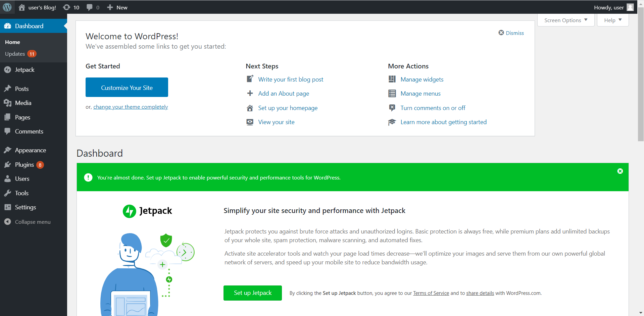The height and width of the screenshot is (316, 644).
Task: Open the Plugins menu item
Action: tap(24, 164)
